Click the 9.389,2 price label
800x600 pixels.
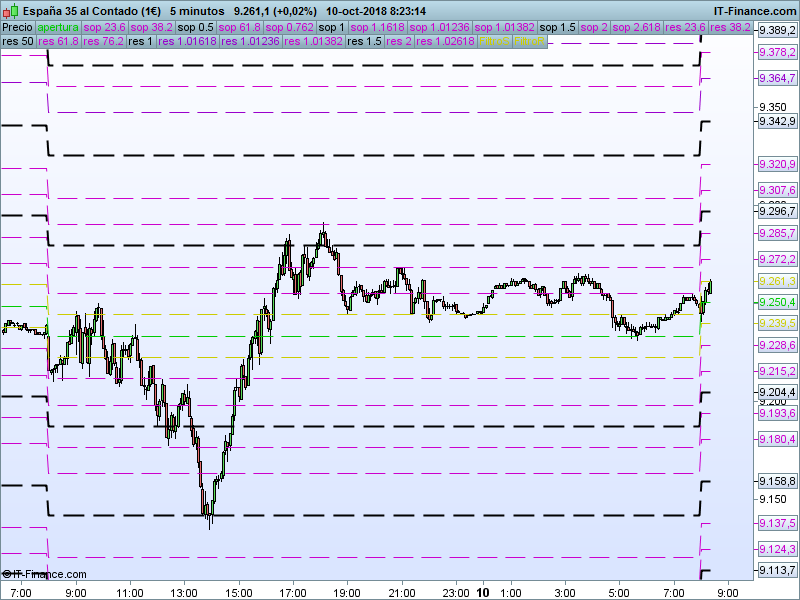[x=777, y=31]
